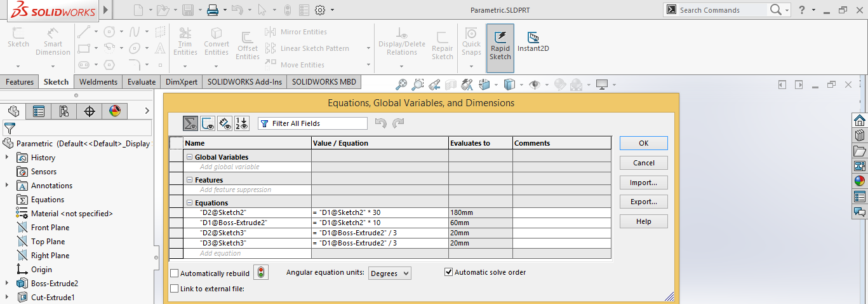Open the ConfigurationManager tab icon
868x304 pixels.
tap(64, 111)
